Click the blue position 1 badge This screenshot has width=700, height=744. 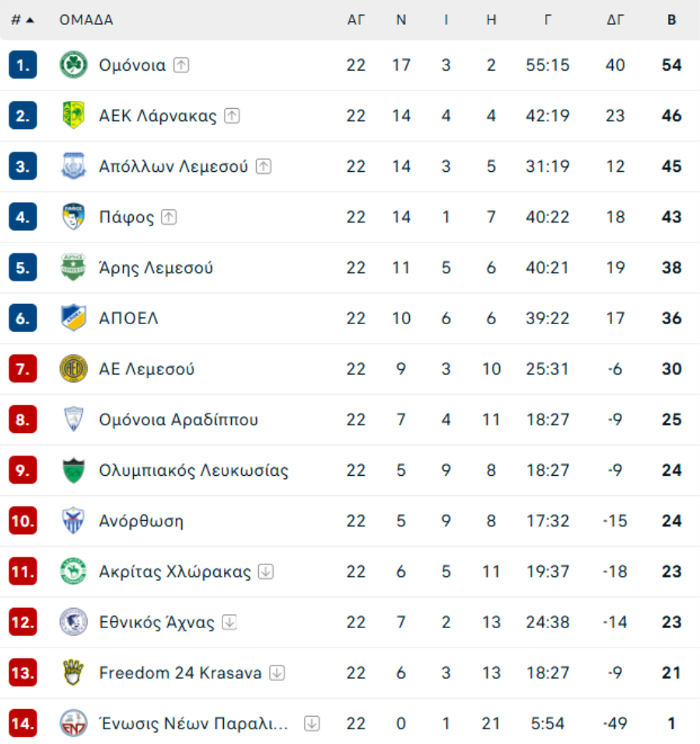(x=23, y=65)
